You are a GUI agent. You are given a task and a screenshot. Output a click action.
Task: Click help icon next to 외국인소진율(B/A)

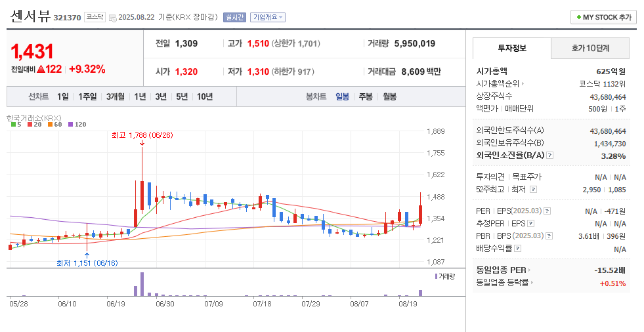click(x=550, y=156)
